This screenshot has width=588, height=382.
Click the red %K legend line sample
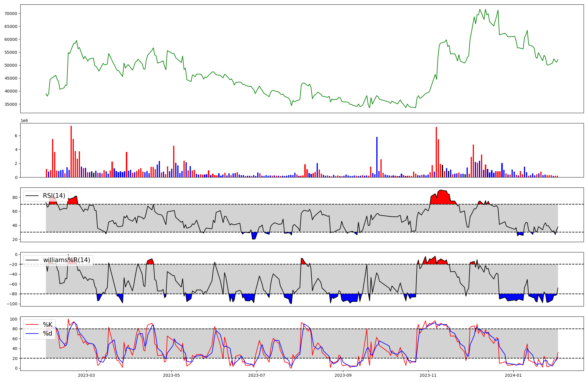32,325
